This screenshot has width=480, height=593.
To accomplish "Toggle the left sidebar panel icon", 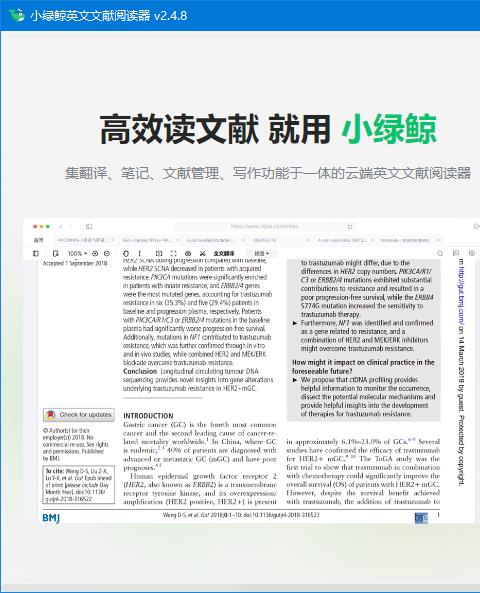I will tap(36, 253).
